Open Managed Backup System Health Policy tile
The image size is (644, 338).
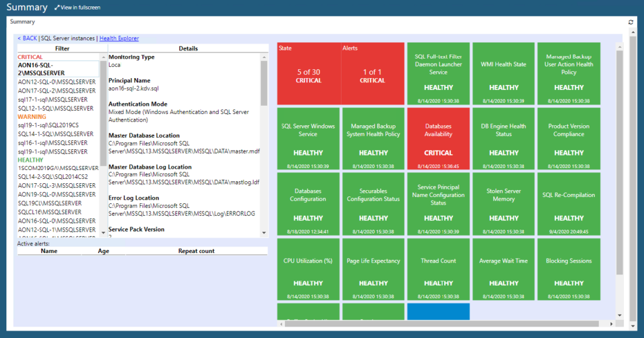(x=374, y=138)
